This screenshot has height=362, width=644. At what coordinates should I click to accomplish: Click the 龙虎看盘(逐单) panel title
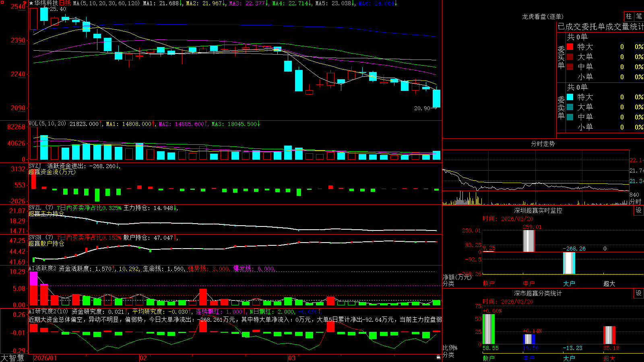pyautogui.click(x=543, y=16)
